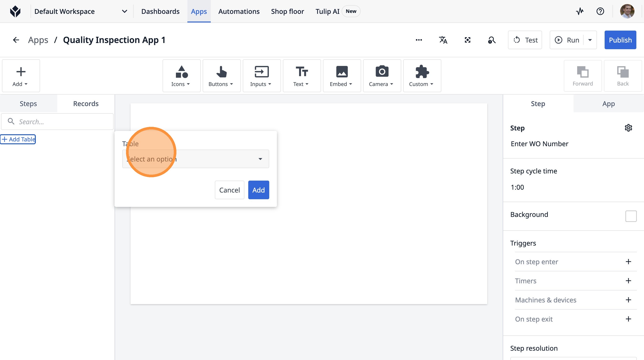This screenshot has height=360, width=644.
Task: Open the user search inspect icon
Action: tap(491, 40)
